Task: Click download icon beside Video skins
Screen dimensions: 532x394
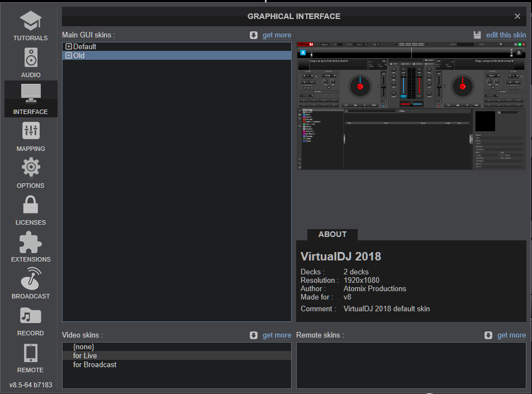Action: coord(254,335)
